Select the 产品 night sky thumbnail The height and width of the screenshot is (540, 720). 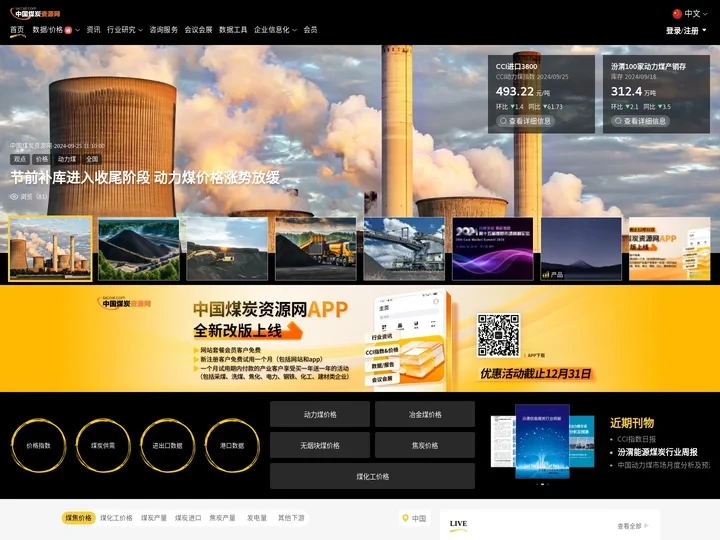point(581,249)
